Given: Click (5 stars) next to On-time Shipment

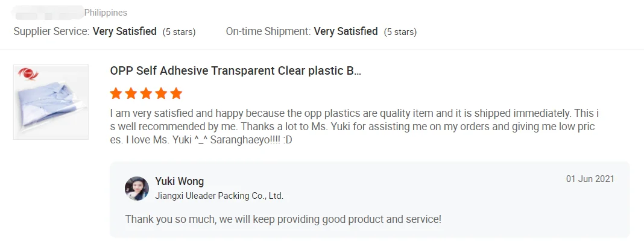Looking at the screenshot, I should point(400,31).
